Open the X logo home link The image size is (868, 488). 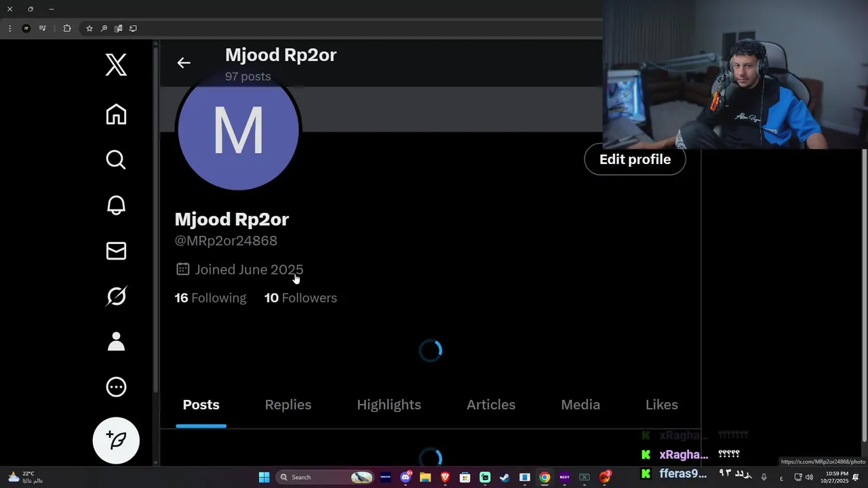pyautogui.click(x=116, y=65)
